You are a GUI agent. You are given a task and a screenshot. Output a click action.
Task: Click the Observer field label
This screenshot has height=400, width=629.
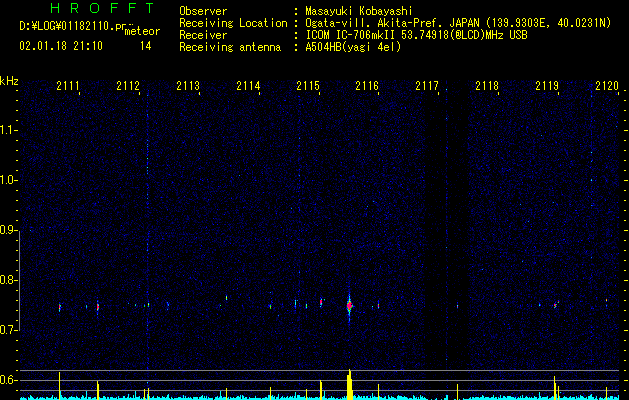tap(203, 11)
